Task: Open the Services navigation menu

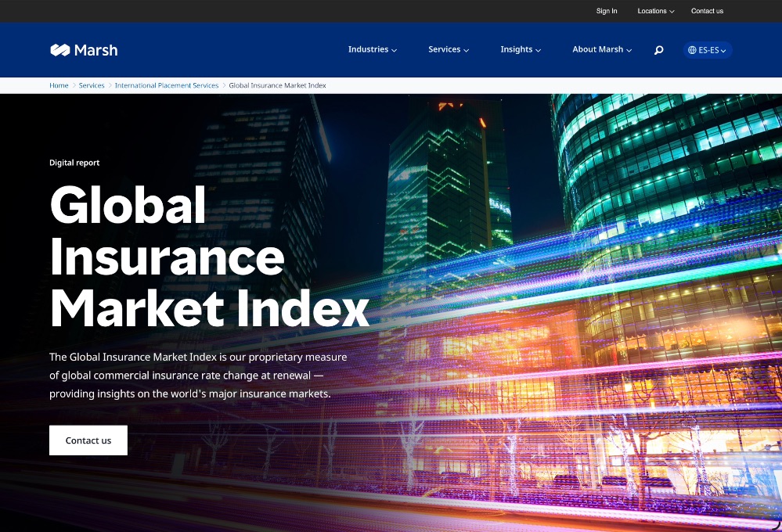Action: [448, 49]
